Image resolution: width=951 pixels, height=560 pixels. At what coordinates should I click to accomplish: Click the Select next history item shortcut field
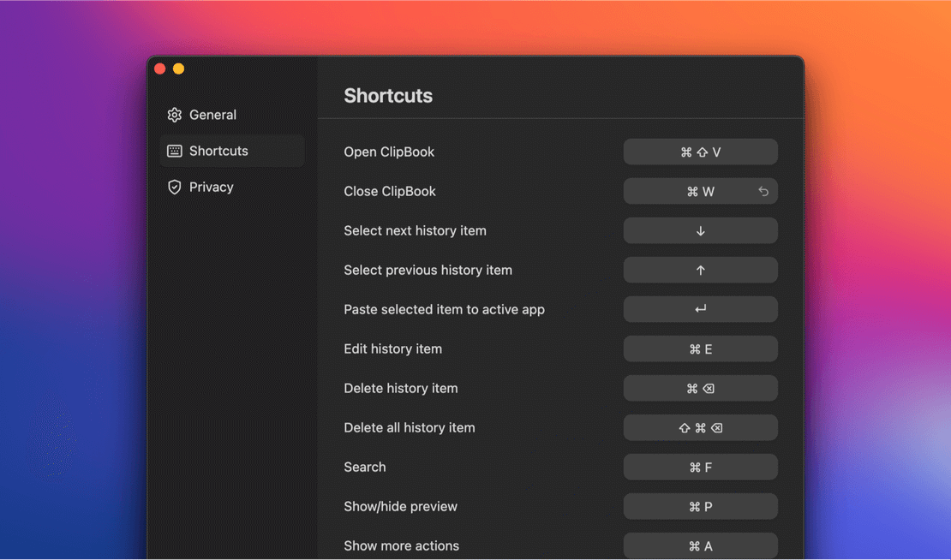click(701, 231)
